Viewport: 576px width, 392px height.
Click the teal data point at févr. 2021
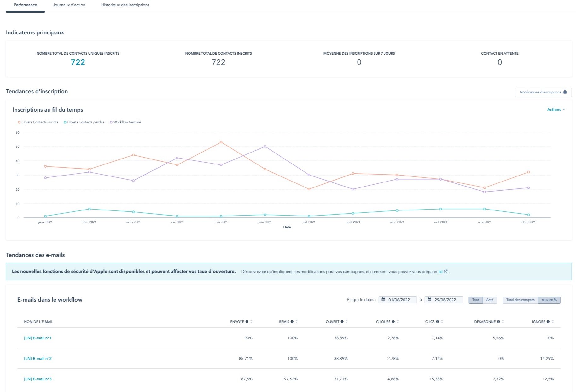point(89,209)
